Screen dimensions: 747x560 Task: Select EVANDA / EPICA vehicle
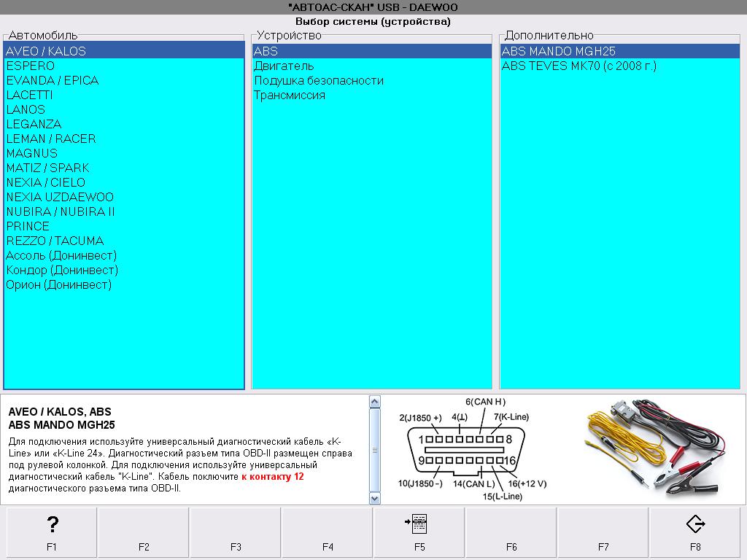coord(124,80)
